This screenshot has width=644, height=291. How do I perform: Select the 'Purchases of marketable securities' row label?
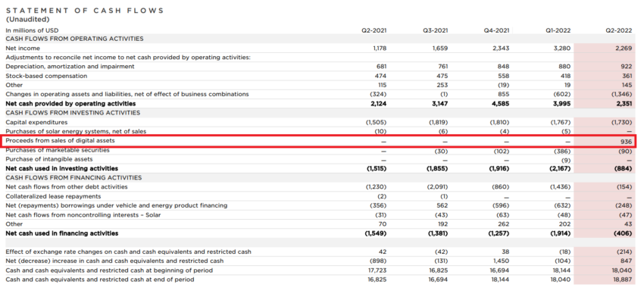tap(58, 150)
